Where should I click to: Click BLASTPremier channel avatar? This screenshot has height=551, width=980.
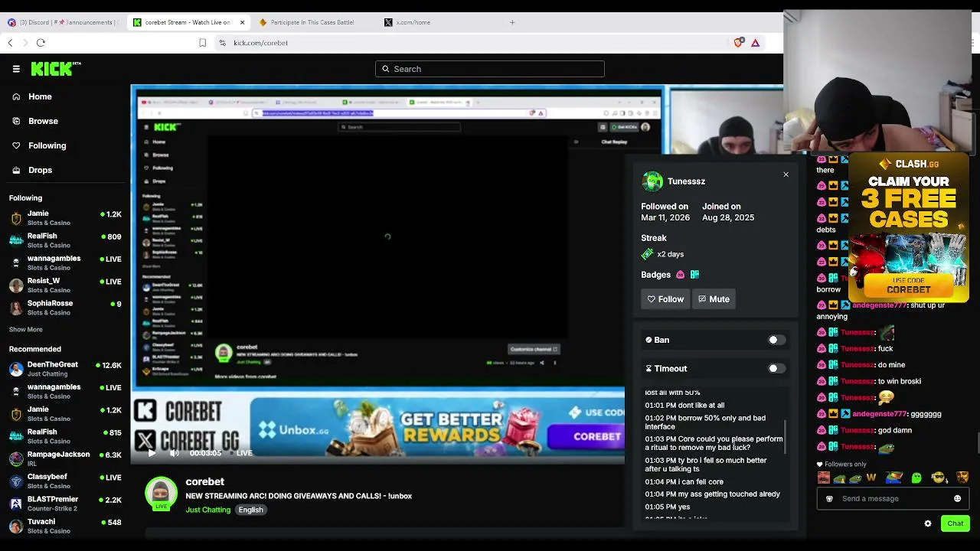16,504
